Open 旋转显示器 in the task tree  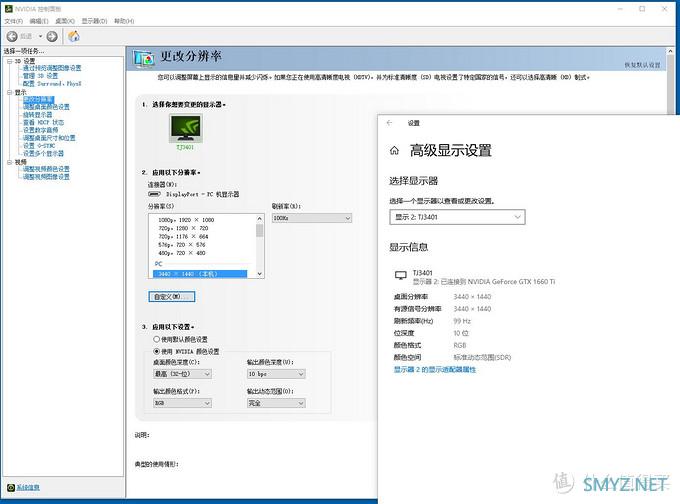click(37, 115)
